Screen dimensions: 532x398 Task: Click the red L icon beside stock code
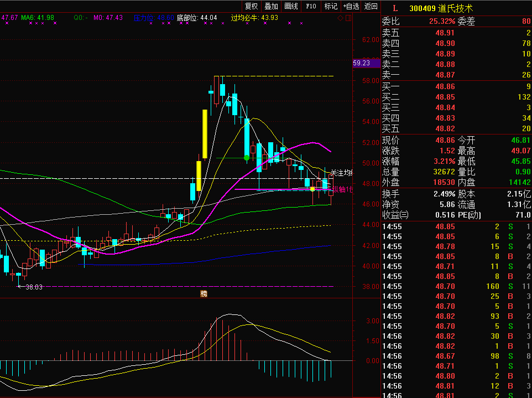tap(395, 8)
